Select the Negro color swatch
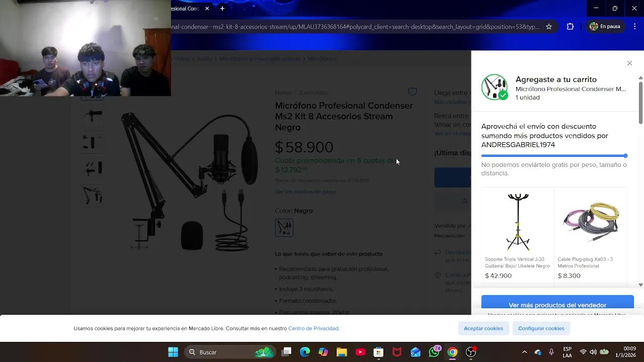The width and height of the screenshot is (644, 362). [x=284, y=228]
